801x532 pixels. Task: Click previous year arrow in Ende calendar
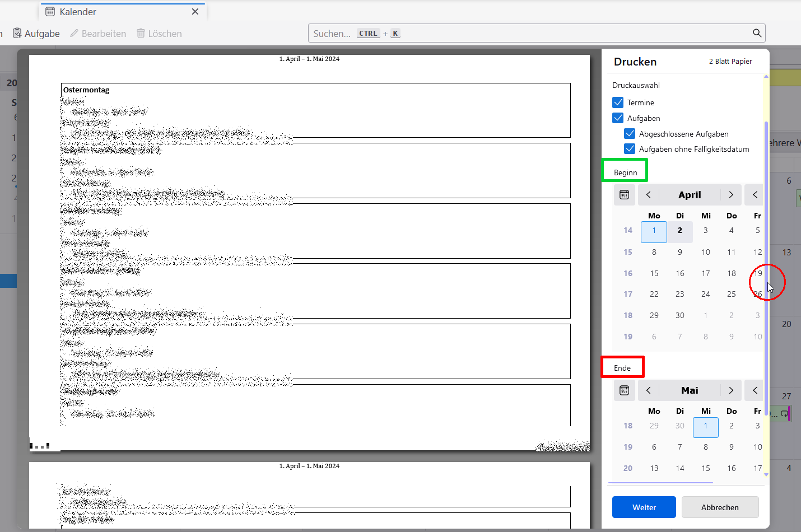tap(755, 390)
